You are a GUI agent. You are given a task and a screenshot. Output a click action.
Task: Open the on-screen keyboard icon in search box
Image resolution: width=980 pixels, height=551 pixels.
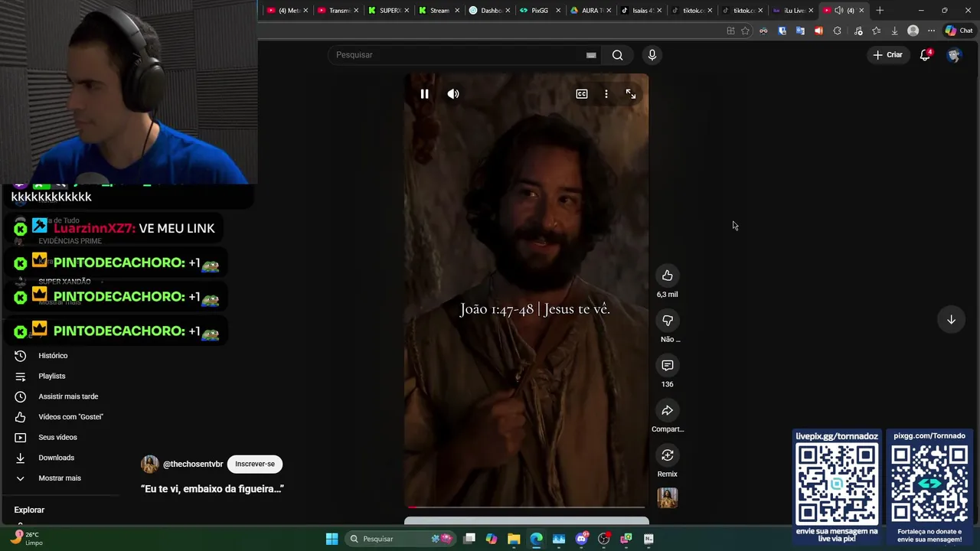(591, 55)
